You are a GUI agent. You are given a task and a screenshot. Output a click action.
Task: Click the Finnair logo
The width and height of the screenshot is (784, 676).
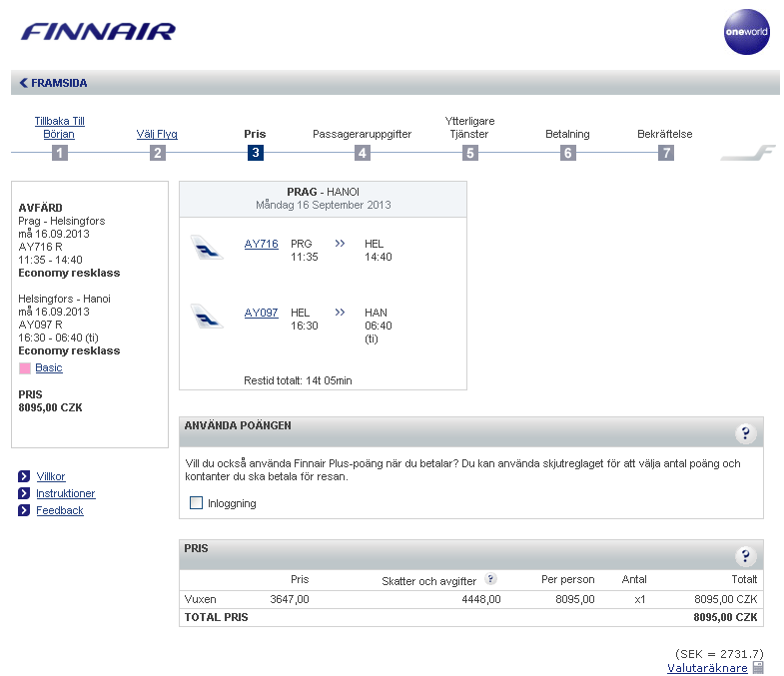click(98, 32)
